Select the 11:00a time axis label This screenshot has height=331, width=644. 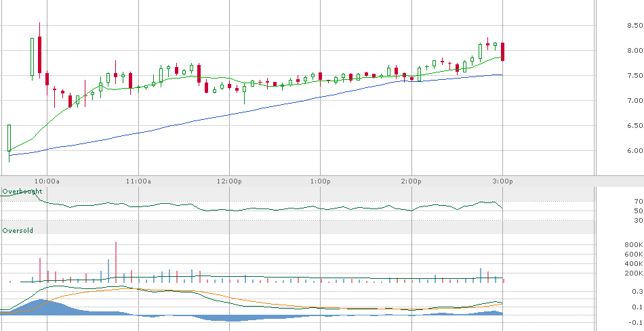(x=138, y=181)
